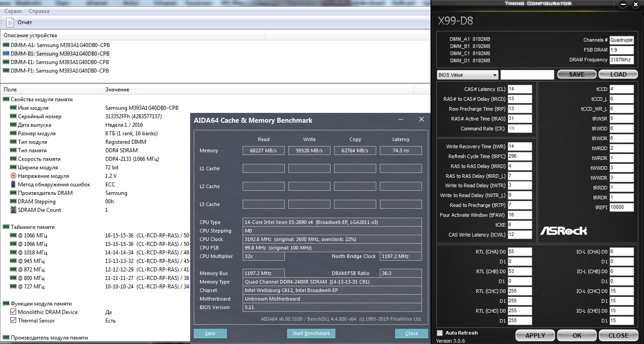Click the icon beside Тип модуля

coord(13,142)
